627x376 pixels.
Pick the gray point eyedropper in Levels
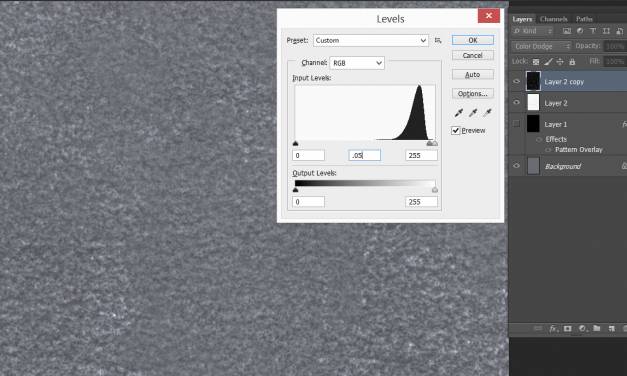pos(473,113)
